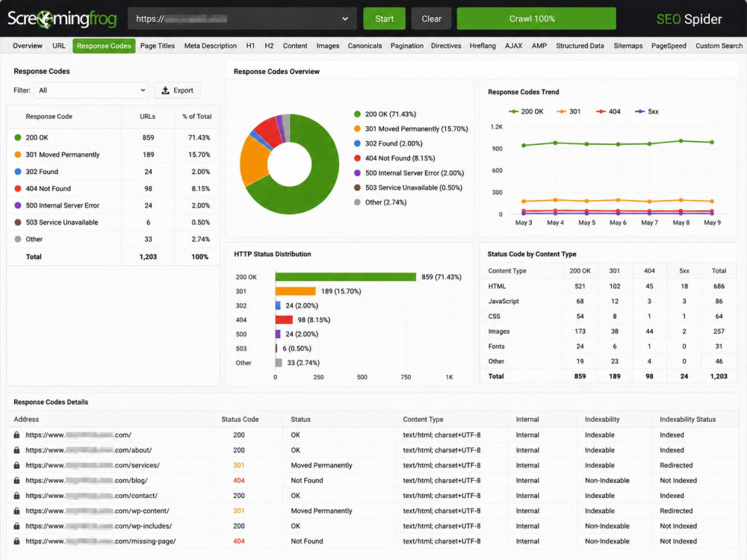The height and width of the screenshot is (560, 747).
Task: Click the Images row 404 count '44'
Action: (649, 332)
